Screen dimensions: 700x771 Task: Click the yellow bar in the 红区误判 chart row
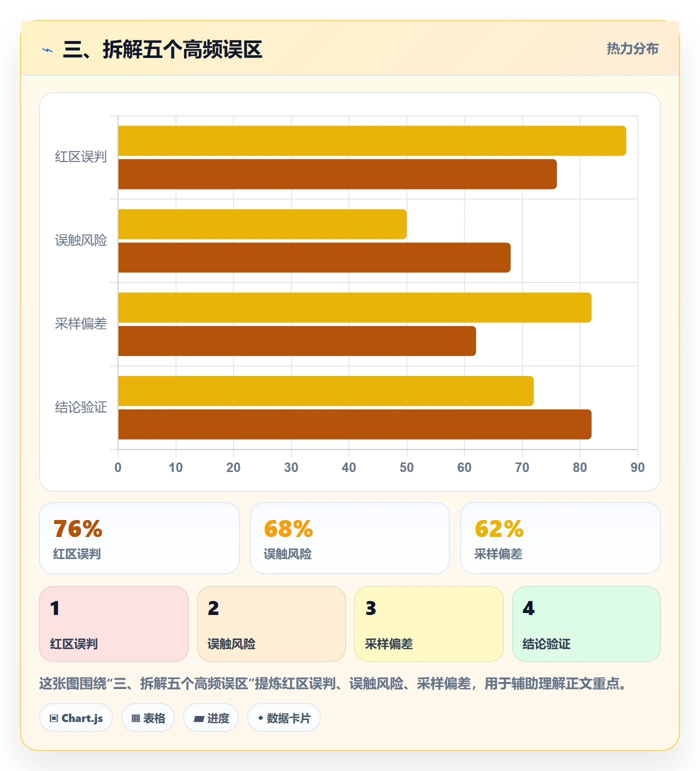[372, 140]
